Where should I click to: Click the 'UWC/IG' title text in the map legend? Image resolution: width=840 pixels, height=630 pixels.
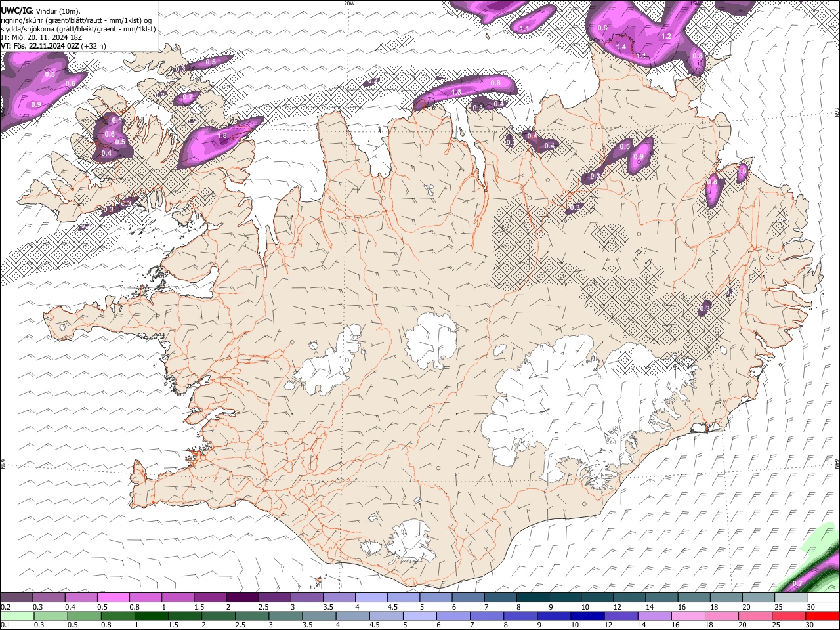(x=15, y=10)
